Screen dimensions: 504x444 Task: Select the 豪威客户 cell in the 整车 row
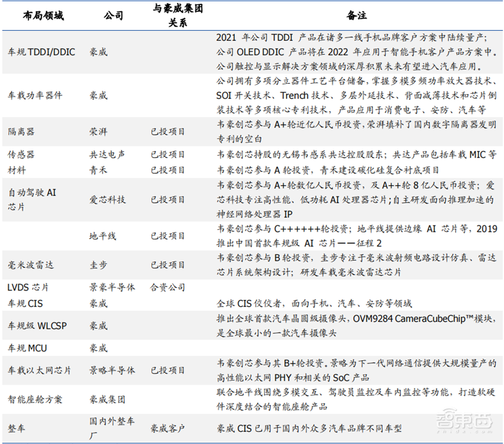(x=167, y=428)
